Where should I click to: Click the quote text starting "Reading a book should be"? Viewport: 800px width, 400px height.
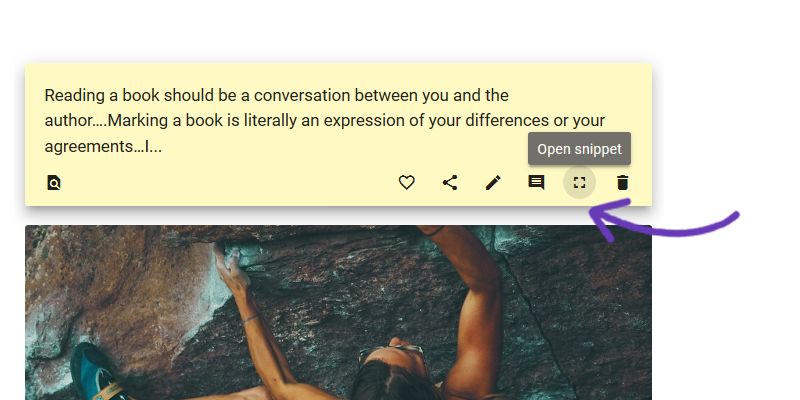click(x=324, y=120)
